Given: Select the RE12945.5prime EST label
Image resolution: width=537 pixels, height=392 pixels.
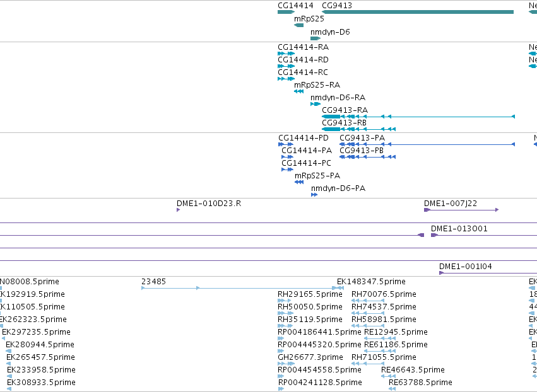Looking at the screenshot, I should pos(396,332).
